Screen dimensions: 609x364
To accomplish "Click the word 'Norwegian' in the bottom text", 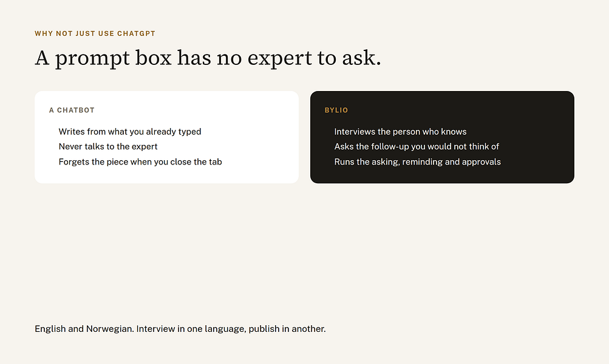I will click(110, 329).
